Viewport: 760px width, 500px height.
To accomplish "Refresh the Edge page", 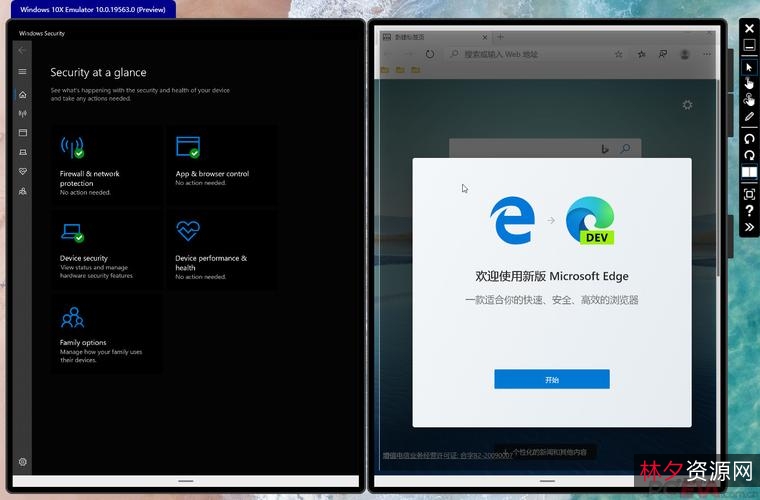I will pyautogui.click(x=429, y=54).
